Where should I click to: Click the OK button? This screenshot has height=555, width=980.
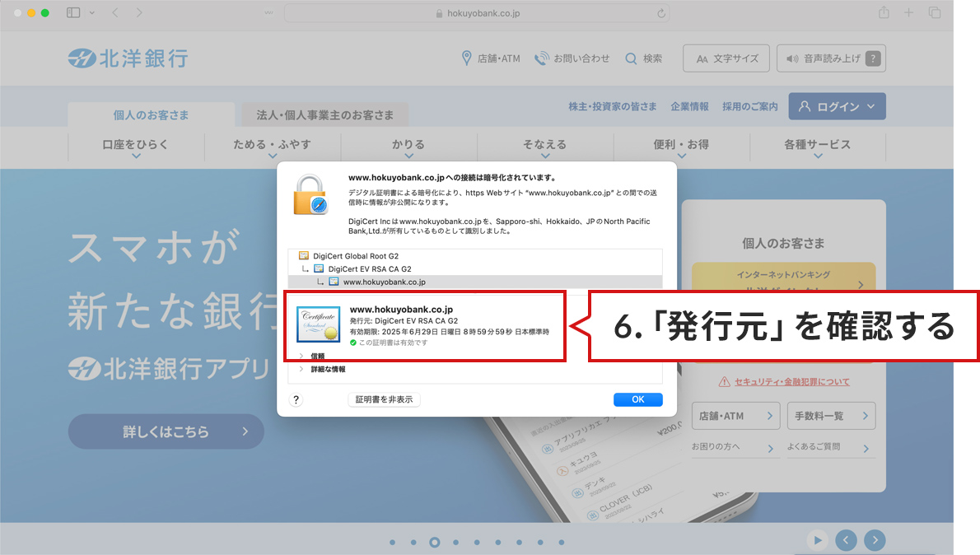pos(637,399)
